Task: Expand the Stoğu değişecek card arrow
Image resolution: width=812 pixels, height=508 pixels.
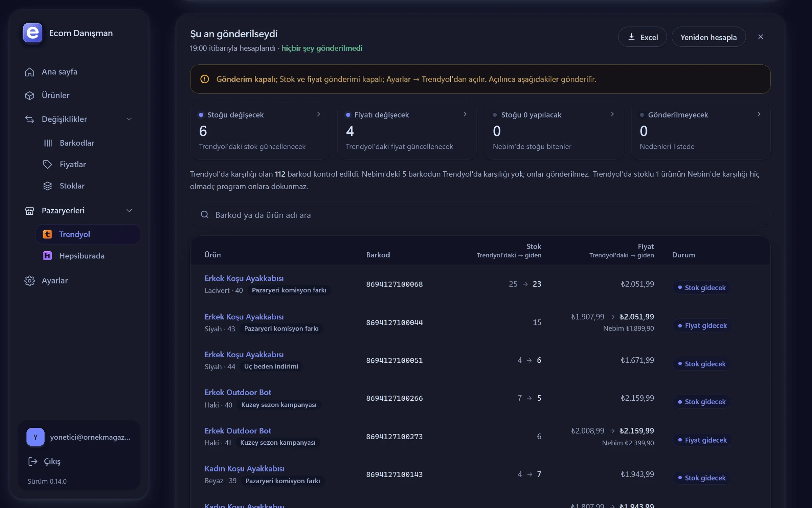Action: pyautogui.click(x=318, y=114)
